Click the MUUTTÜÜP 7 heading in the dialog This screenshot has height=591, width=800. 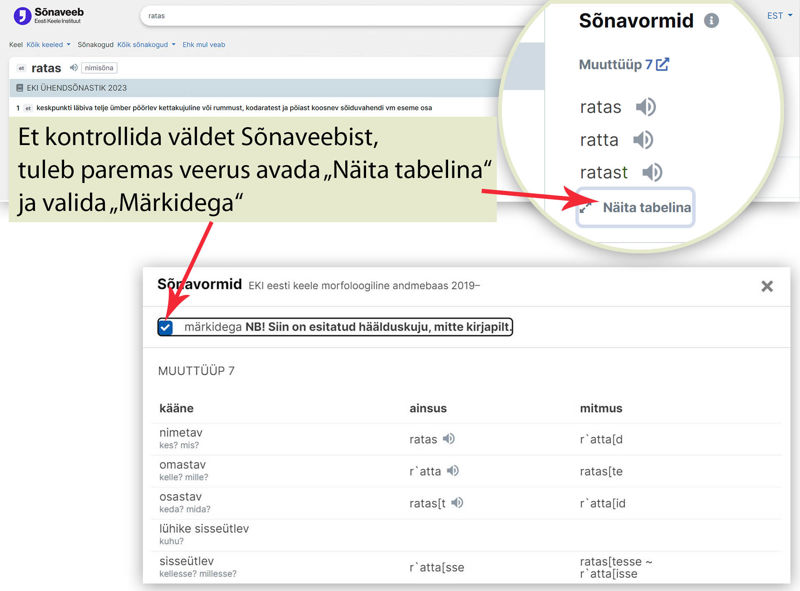[196, 371]
